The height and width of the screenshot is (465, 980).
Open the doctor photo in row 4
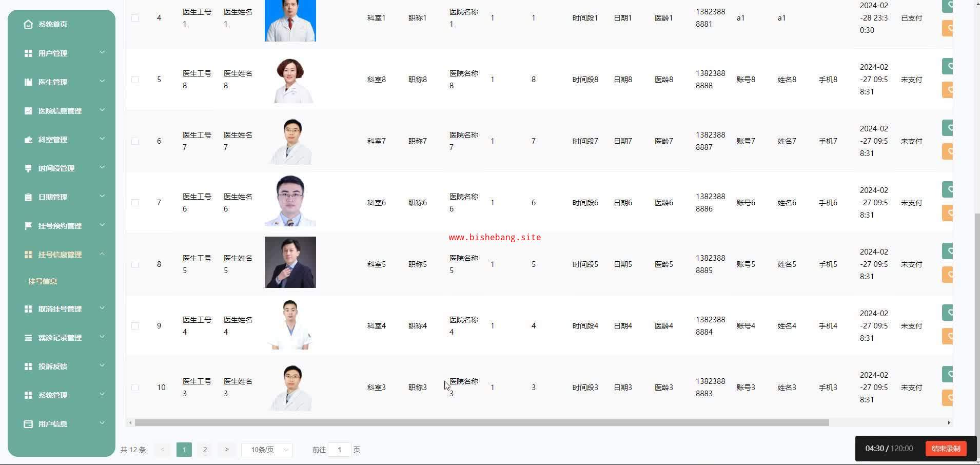pos(290,21)
